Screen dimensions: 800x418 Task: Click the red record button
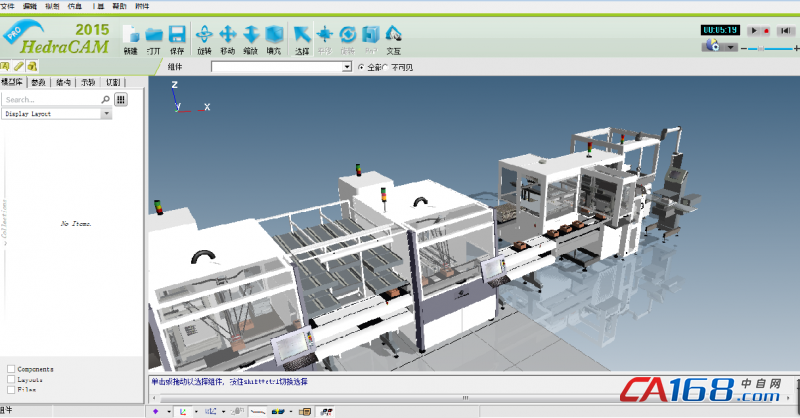(x=766, y=31)
